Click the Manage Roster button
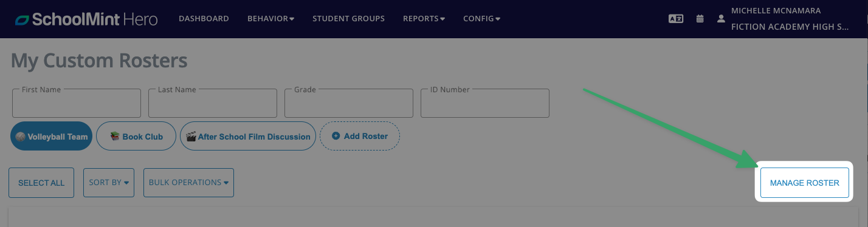This screenshot has width=868, height=227. 804,183
